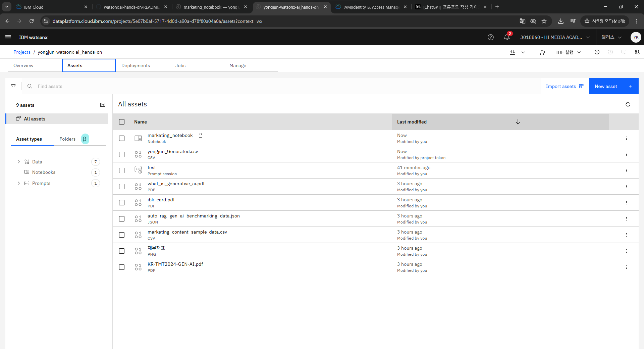This screenshot has width=644, height=349.
Task: Check the yongjun_Generated.csv checkbox
Action: point(122,154)
